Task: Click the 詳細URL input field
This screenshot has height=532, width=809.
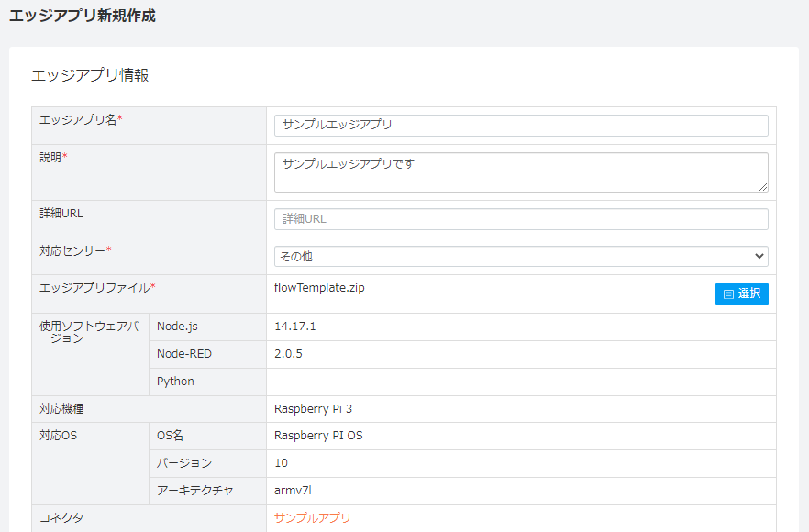Action: click(x=521, y=219)
